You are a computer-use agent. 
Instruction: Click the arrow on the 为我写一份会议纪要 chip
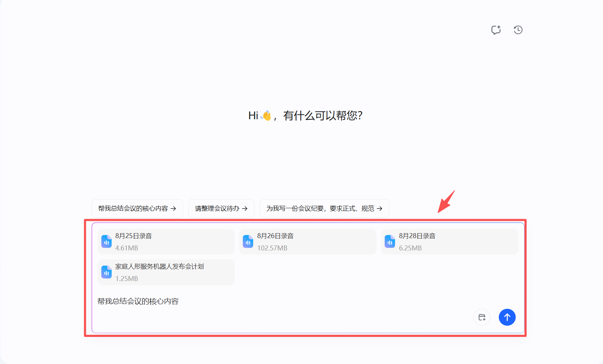(379, 209)
